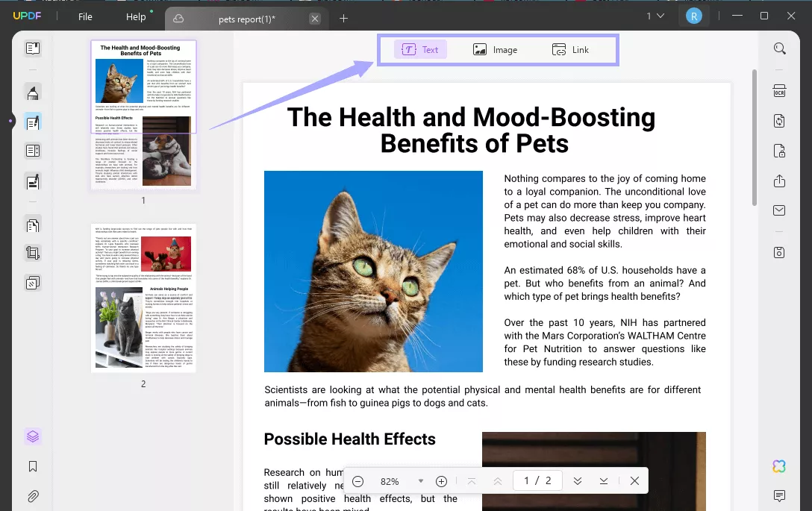
Task: Click the sidebar collapse dot handle
Action: click(x=10, y=121)
